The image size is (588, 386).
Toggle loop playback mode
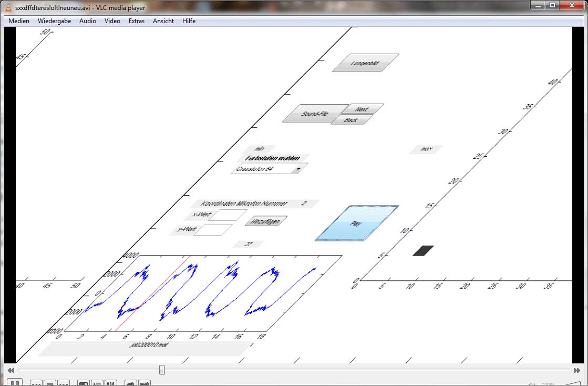click(x=131, y=383)
